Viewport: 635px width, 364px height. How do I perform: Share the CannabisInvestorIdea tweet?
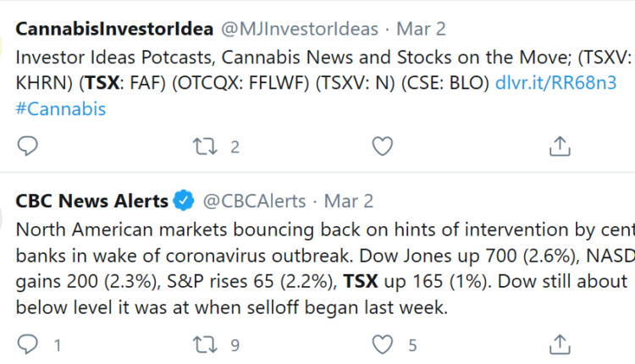coord(559,146)
